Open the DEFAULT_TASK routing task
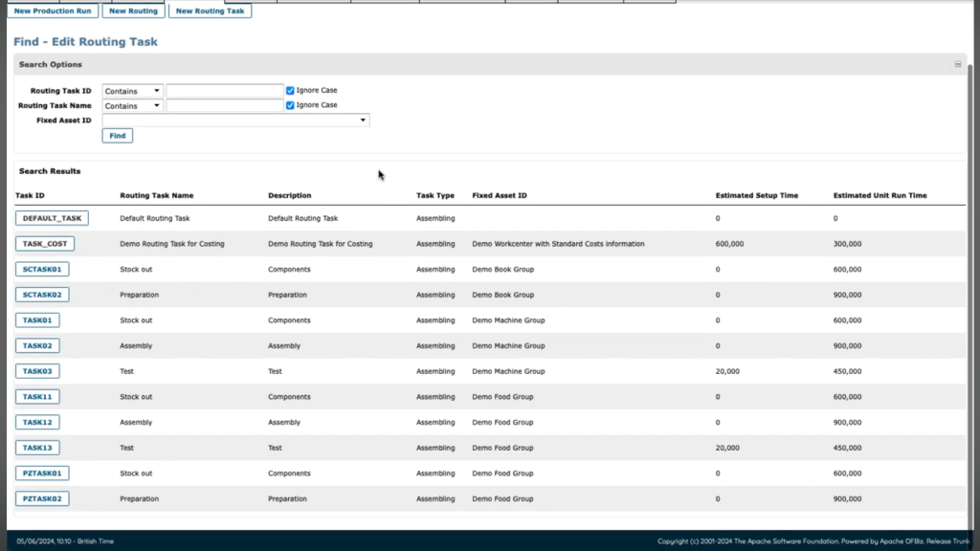 tap(52, 218)
